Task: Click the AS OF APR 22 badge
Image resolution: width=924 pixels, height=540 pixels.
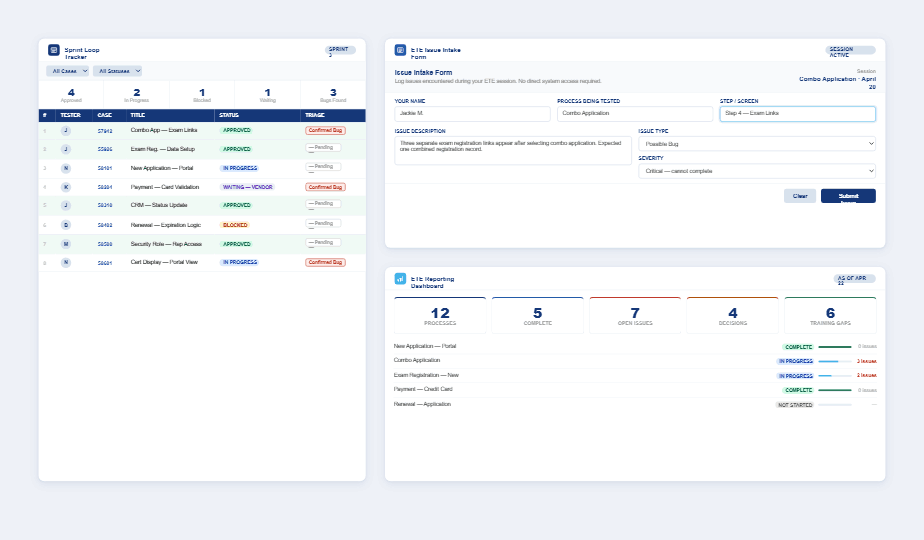Action: coord(854,279)
